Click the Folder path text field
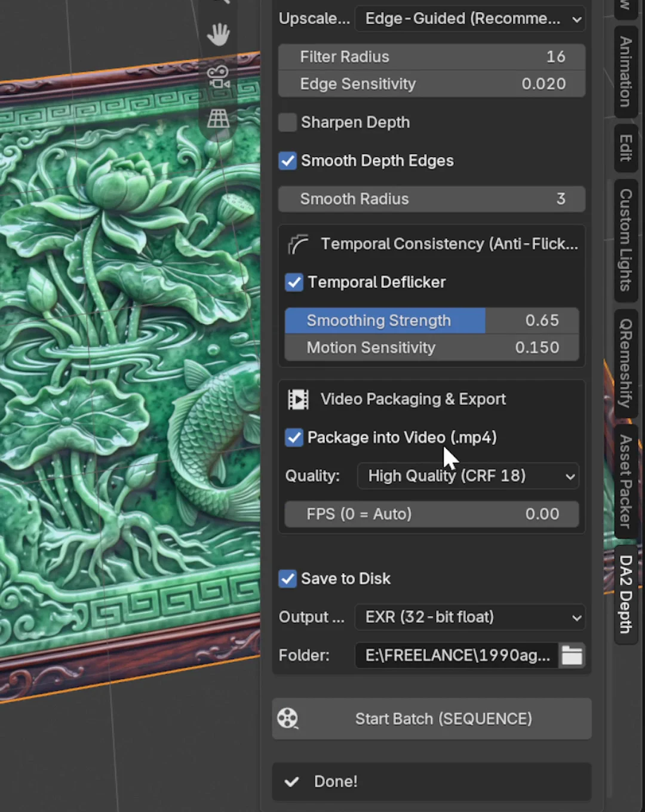The width and height of the screenshot is (645, 812). click(457, 656)
